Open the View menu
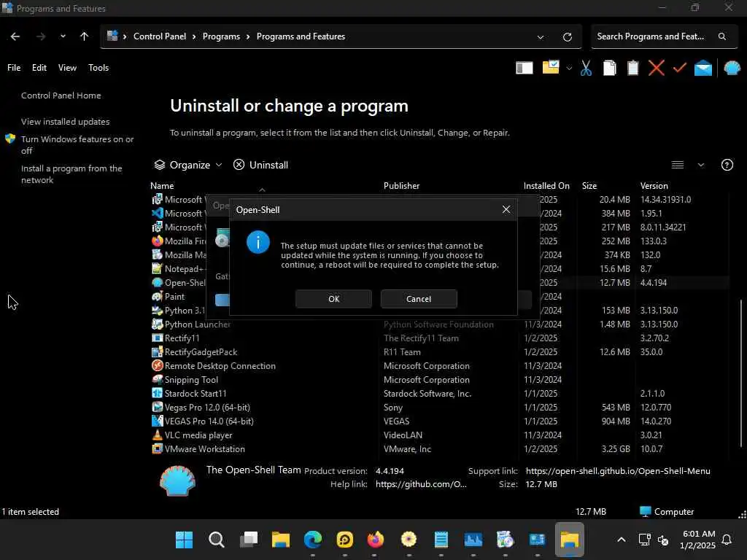This screenshot has height=560, width=747. click(x=67, y=68)
